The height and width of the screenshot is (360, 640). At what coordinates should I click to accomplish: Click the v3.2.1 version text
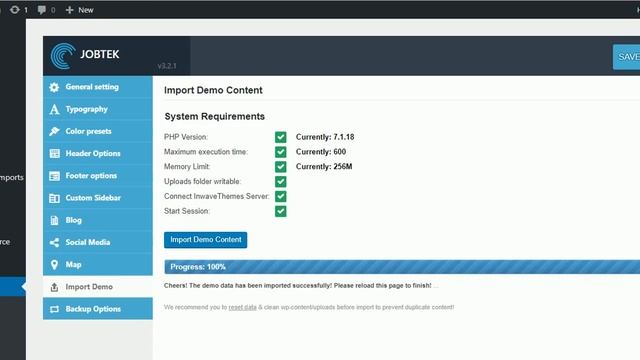pos(167,66)
